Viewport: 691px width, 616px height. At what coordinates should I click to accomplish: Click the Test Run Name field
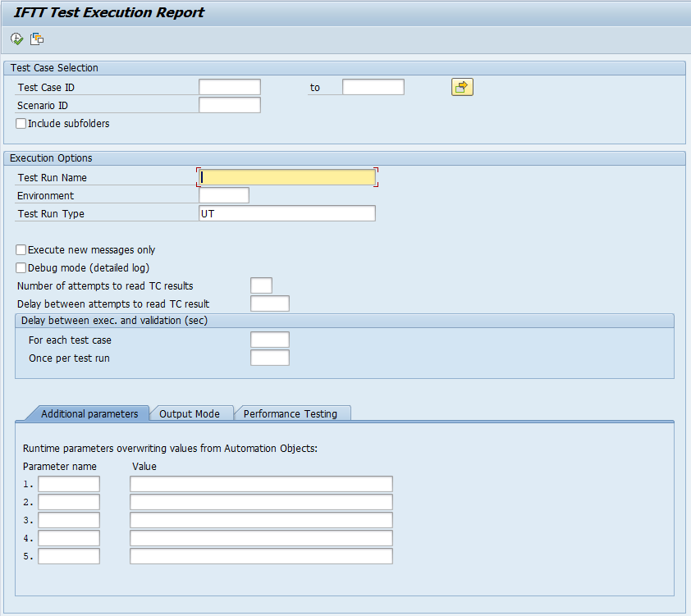pos(287,177)
